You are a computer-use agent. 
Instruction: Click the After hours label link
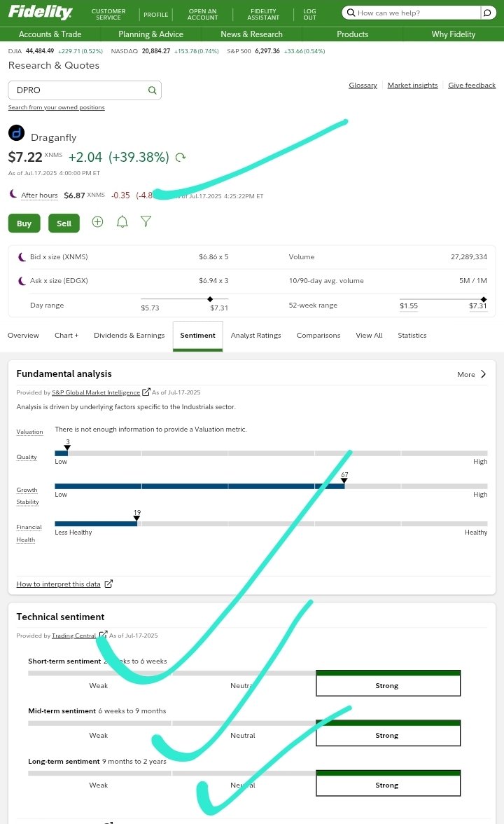point(39,195)
